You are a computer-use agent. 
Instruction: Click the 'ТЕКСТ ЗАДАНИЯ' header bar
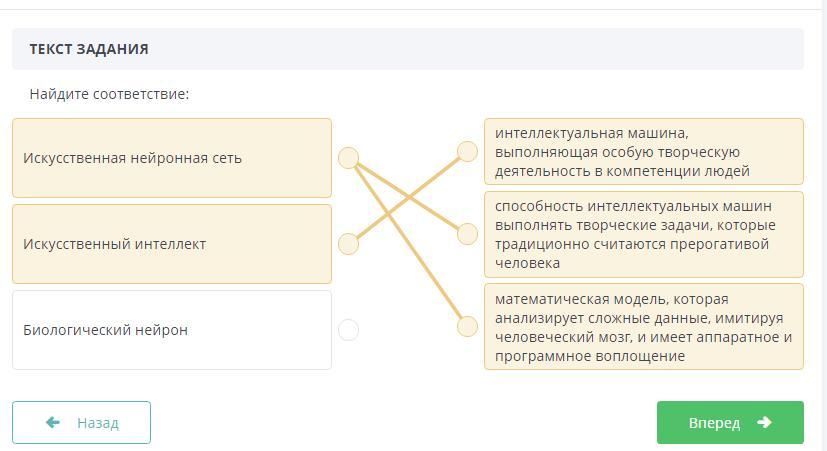pyautogui.click(x=407, y=49)
